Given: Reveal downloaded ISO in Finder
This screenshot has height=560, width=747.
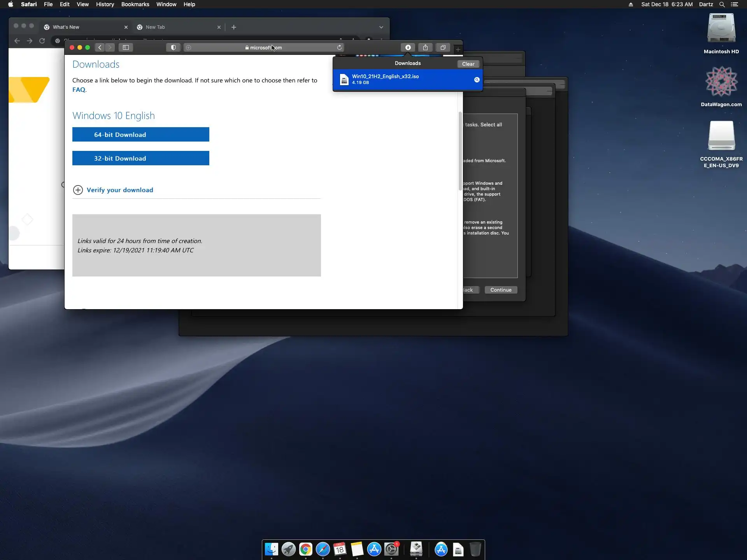Looking at the screenshot, I should (x=477, y=80).
